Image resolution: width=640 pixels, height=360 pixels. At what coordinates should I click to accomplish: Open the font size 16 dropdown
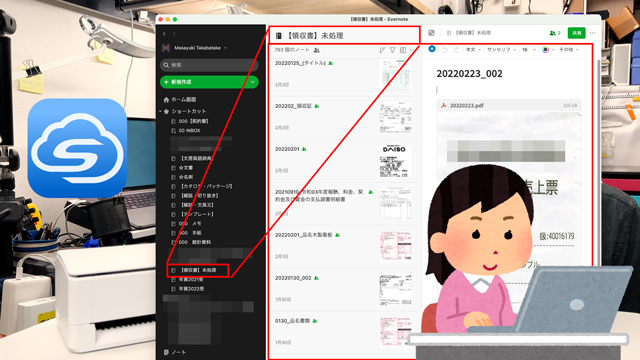click(x=529, y=49)
